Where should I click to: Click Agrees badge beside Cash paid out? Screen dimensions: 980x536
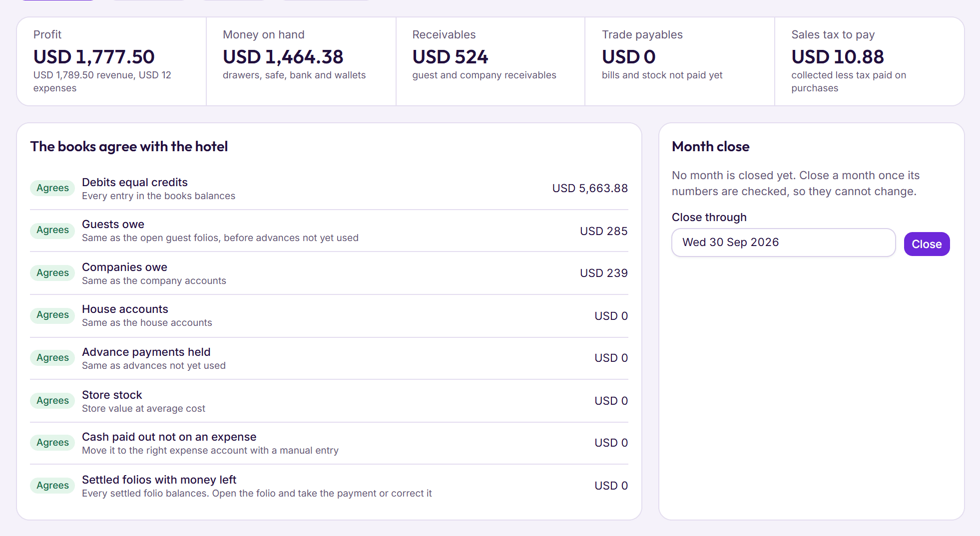52,443
